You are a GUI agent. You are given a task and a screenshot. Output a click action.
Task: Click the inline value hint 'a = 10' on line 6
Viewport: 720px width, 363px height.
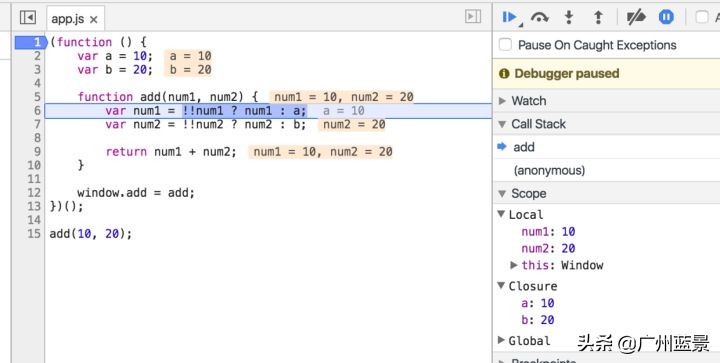pyautogui.click(x=343, y=111)
